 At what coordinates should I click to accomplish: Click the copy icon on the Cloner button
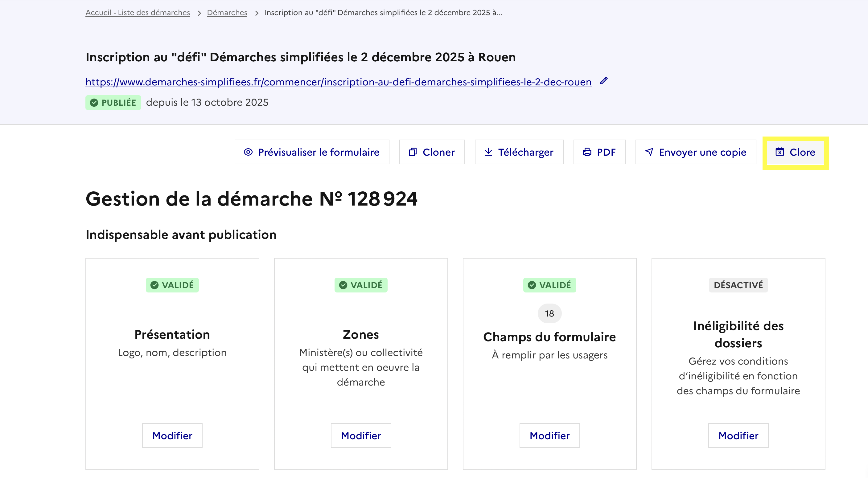(413, 152)
